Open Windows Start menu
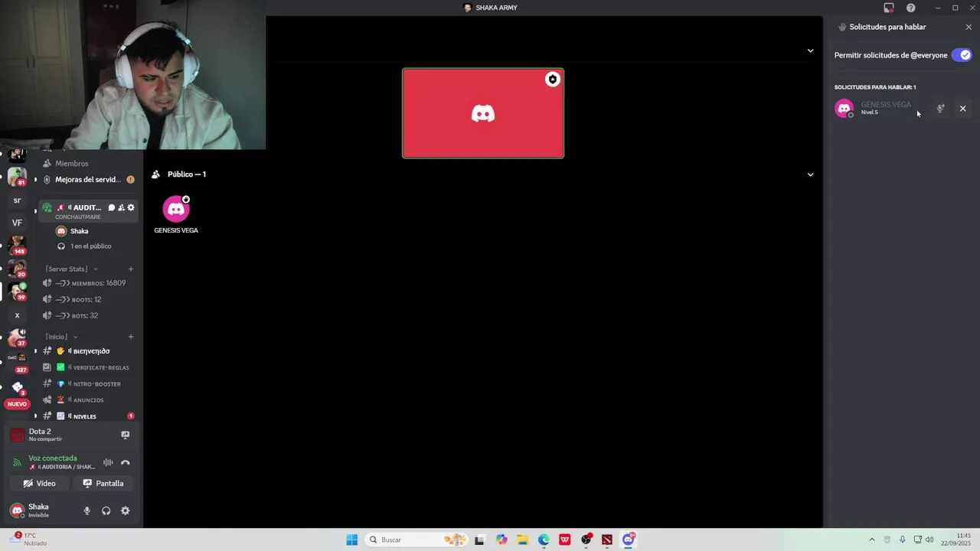The height and width of the screenshot is (551, 980). (351, 540)
